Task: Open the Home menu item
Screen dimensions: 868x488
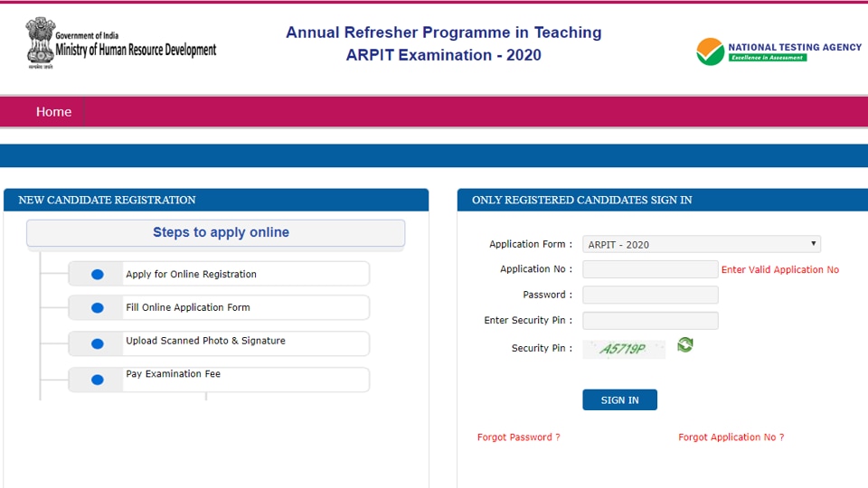Action: 53,112
